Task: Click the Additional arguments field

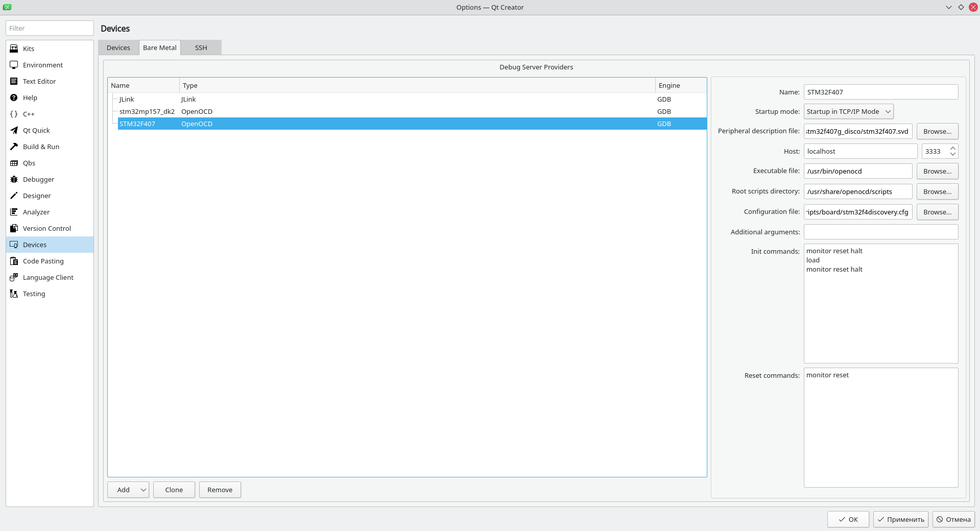Action: pyautogui.click(x=881, y=232)
